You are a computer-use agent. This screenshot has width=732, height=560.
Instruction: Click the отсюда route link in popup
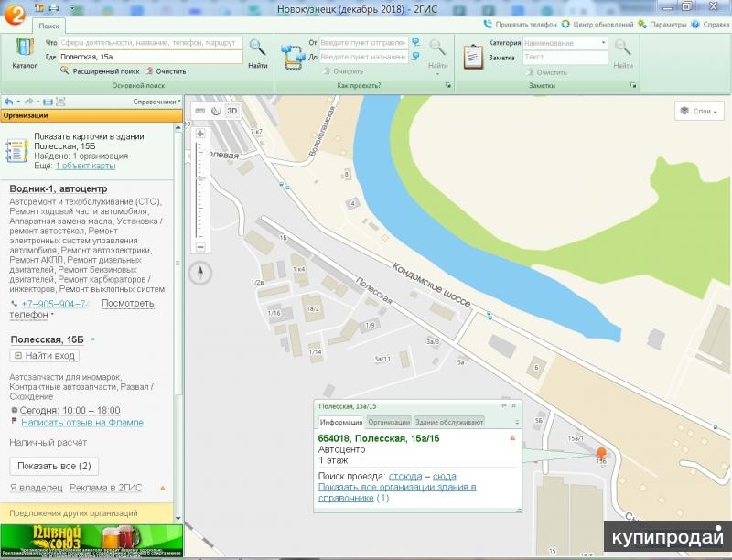405,477
